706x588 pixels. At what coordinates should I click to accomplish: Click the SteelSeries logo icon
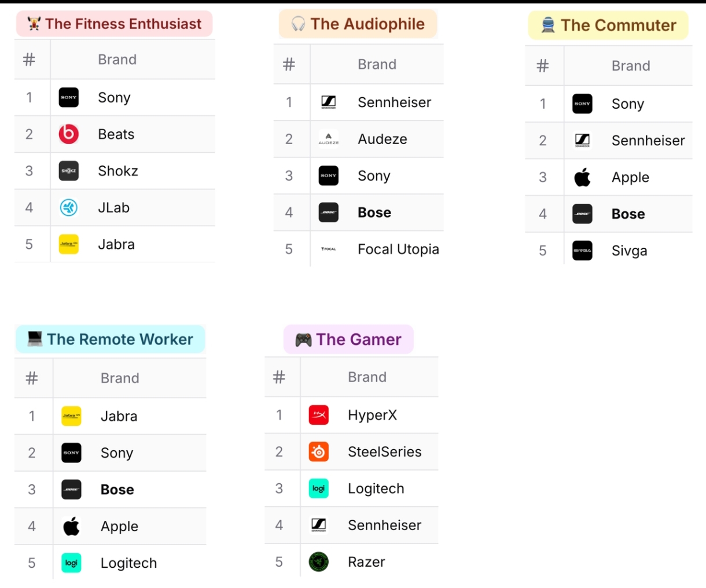[x=319, y=451]
